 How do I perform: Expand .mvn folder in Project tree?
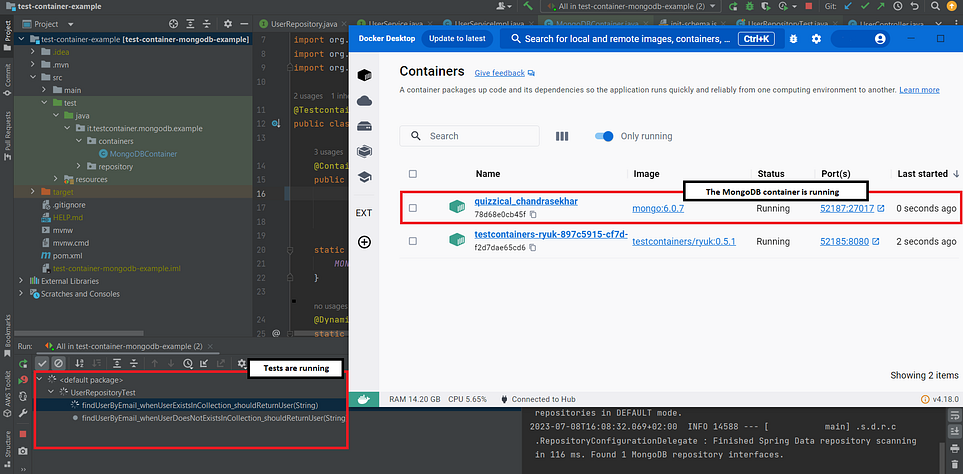pyautogui.click(x=33, y=64)
